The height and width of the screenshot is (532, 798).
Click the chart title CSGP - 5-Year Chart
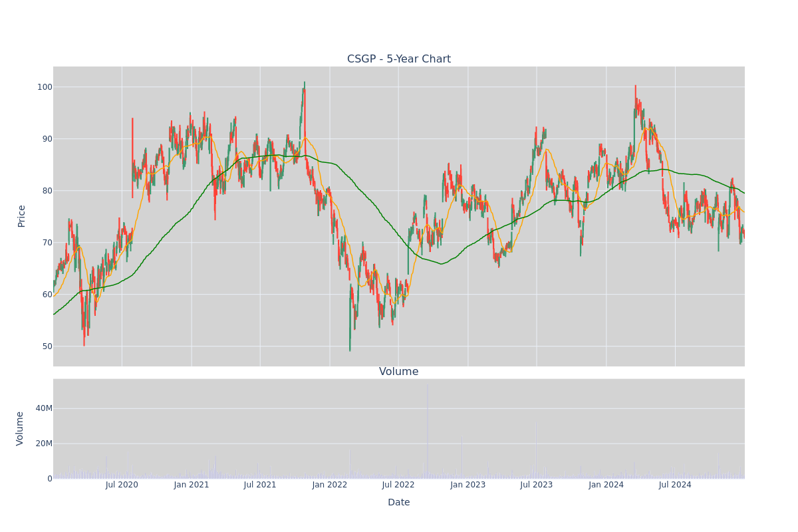pyautogui.click(x=399, y=59)
